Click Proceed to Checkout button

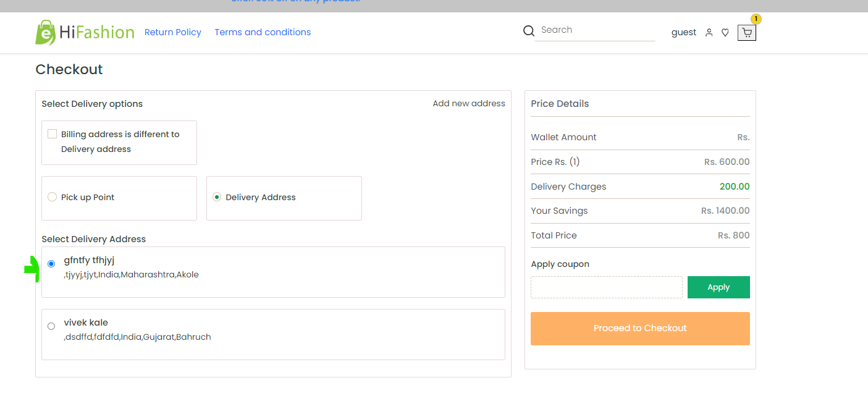pos(640,328)
